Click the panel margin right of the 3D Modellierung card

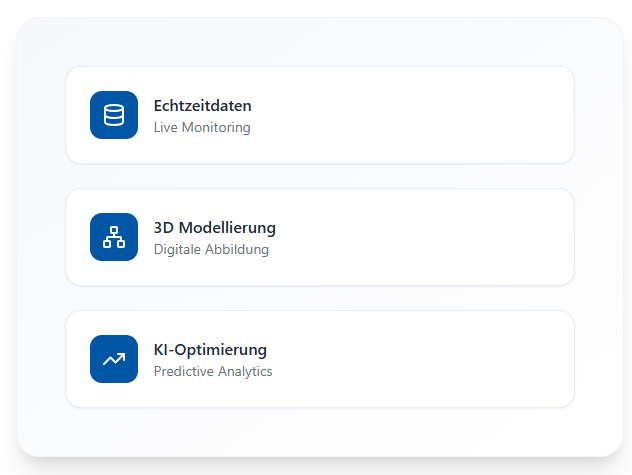pyautogui.click(x=598, y=237)
